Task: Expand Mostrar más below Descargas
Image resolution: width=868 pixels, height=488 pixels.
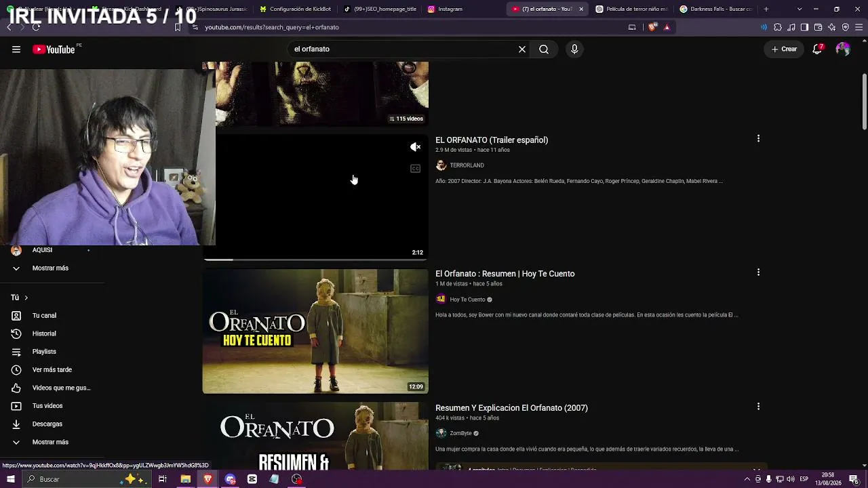Action: 50,442
